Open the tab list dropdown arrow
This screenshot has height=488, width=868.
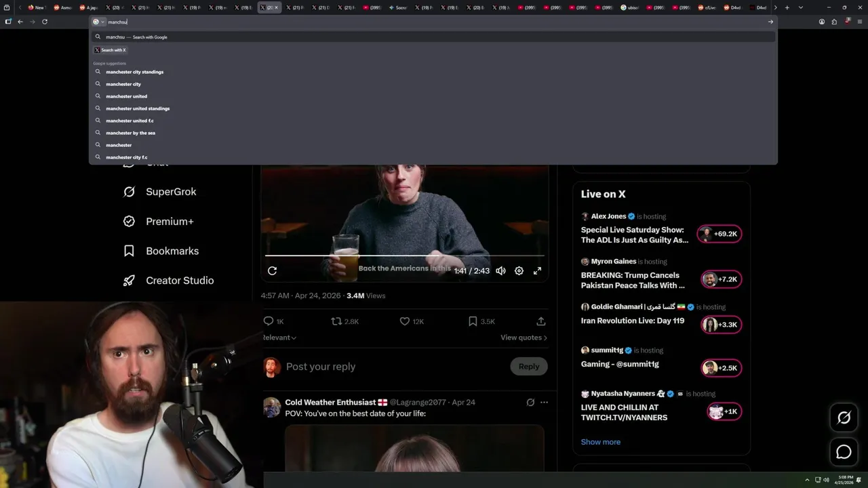[x=800, y=7]
